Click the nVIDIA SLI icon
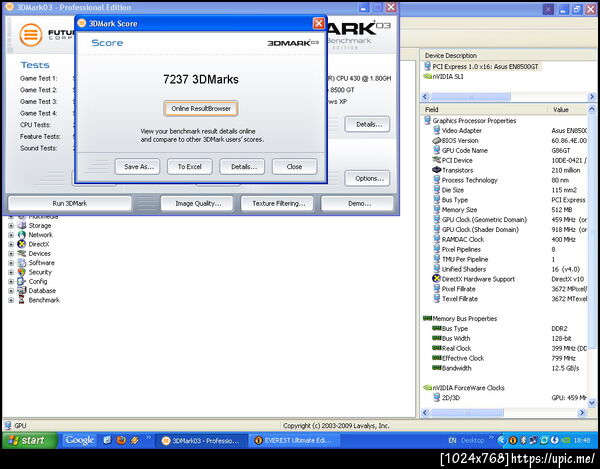Viewport: 600px width, 469px height. pyautogui.click(x=427, y=77)
